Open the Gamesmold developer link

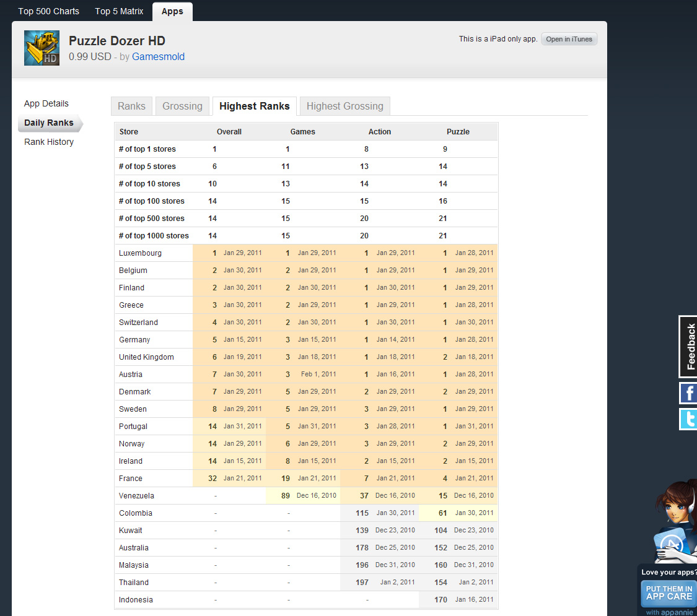point(158,57)
